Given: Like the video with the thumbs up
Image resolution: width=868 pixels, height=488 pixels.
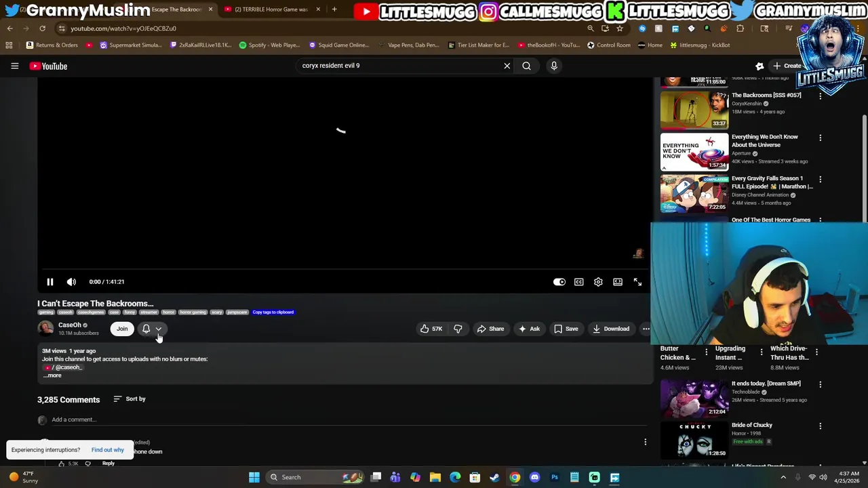Looking at the screenshot, I should pos(431,329).
